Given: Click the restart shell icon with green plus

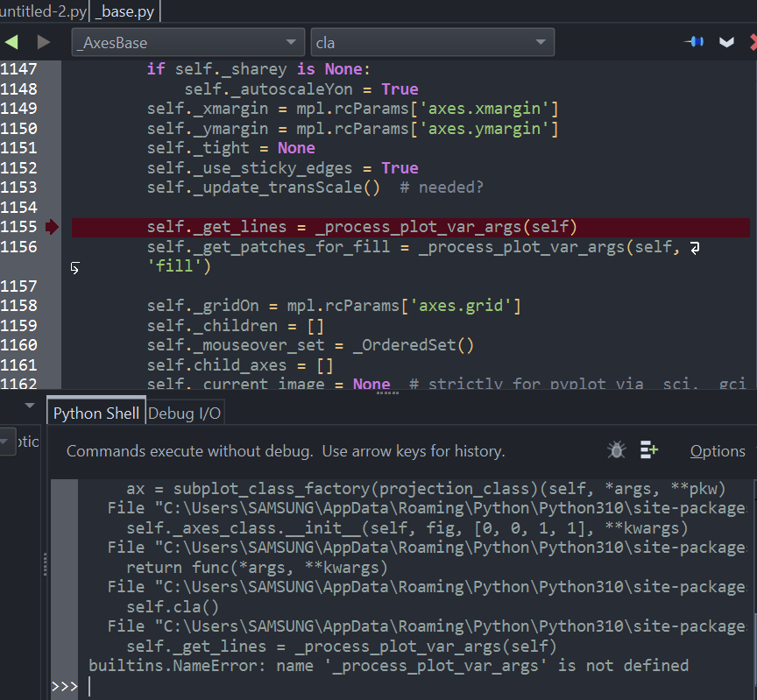Looking at the screenshot, I should tap(648, 449).
